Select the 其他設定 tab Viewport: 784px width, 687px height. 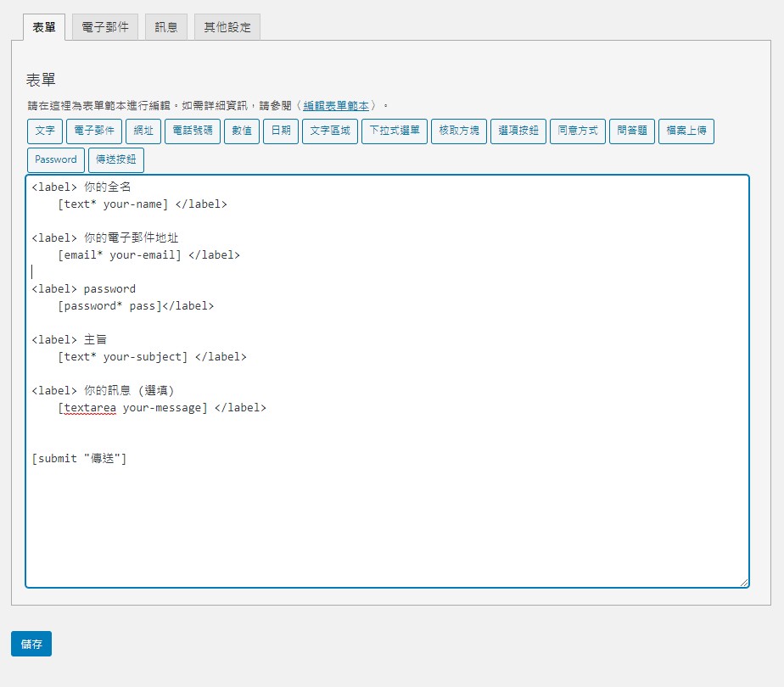(x=227, y=27)
